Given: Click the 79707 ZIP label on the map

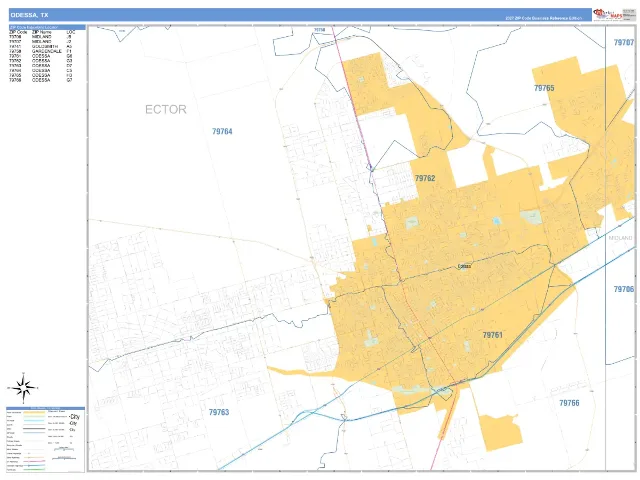Looking at the screenshot, I should [x=624, y=42].
